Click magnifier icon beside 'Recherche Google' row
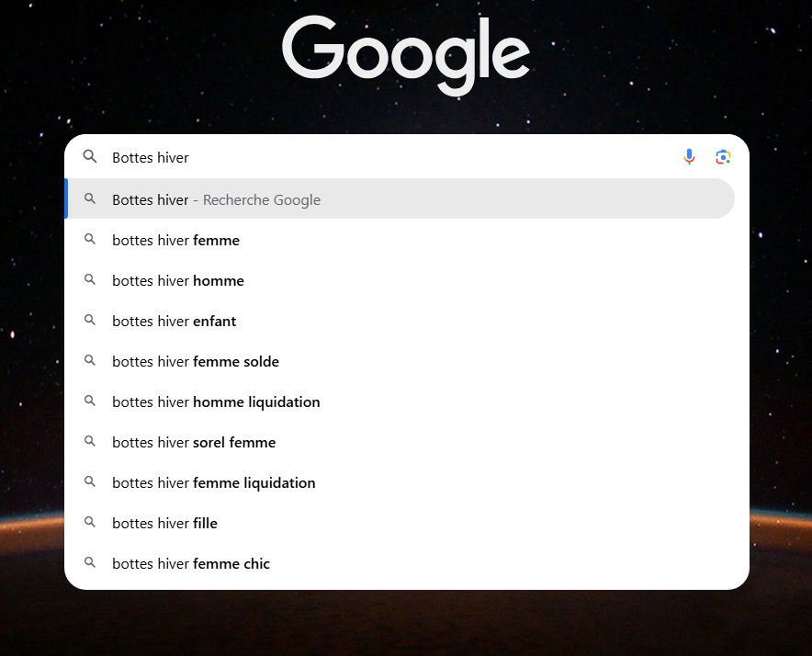 (90, 199)
